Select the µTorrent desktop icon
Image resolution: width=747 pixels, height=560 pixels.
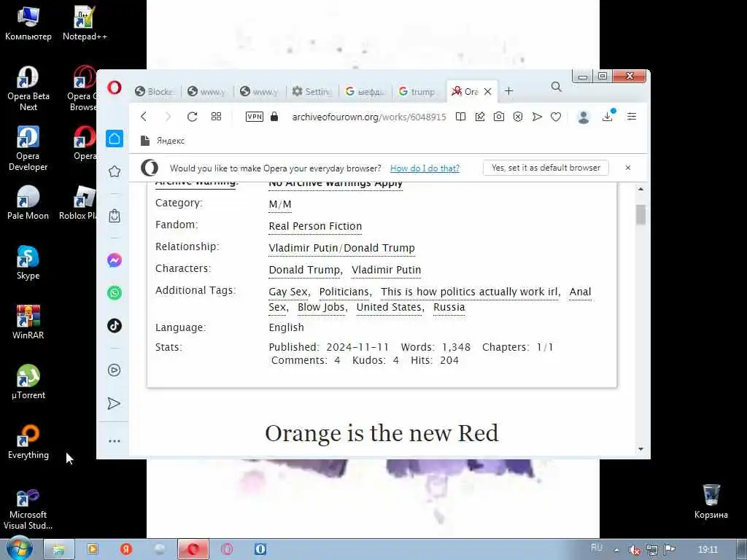28,382
